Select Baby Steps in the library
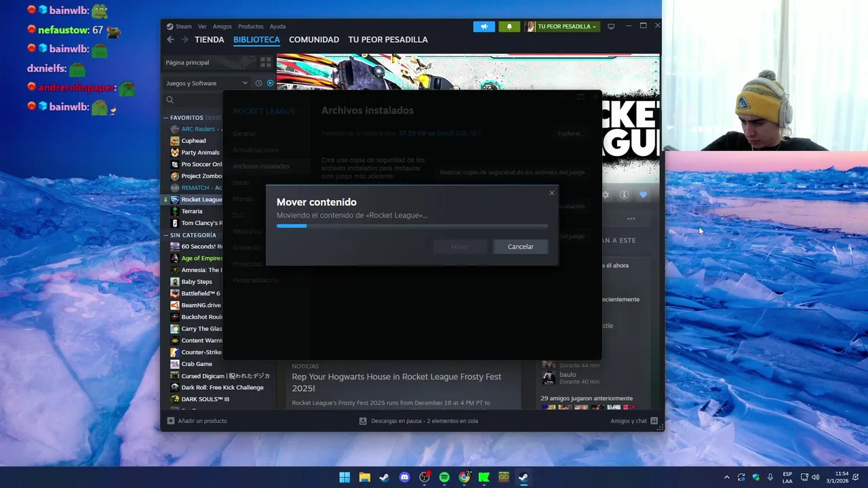 click(197, 282)
